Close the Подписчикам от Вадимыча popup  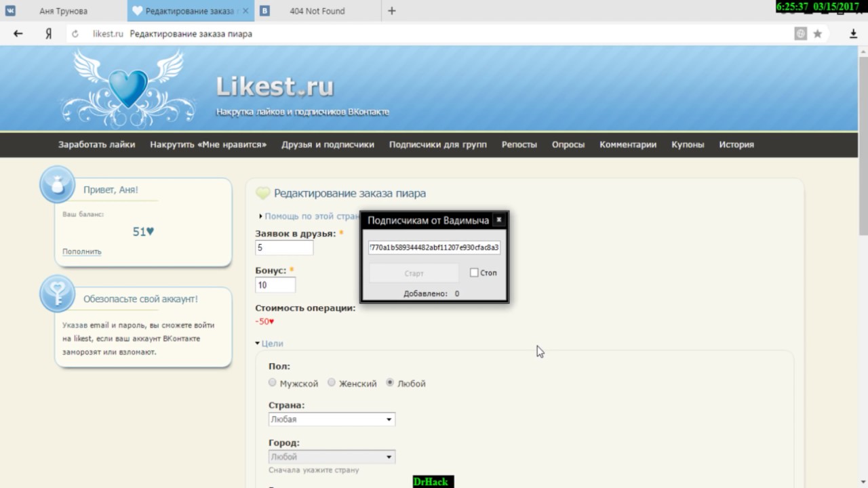tap(498, 220)
